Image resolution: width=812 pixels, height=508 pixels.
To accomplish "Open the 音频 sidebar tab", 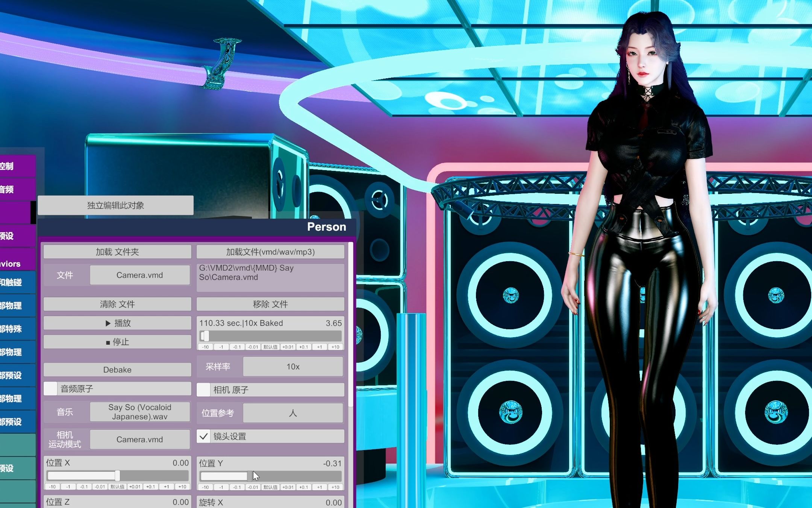I will click(x=18, y=189).
